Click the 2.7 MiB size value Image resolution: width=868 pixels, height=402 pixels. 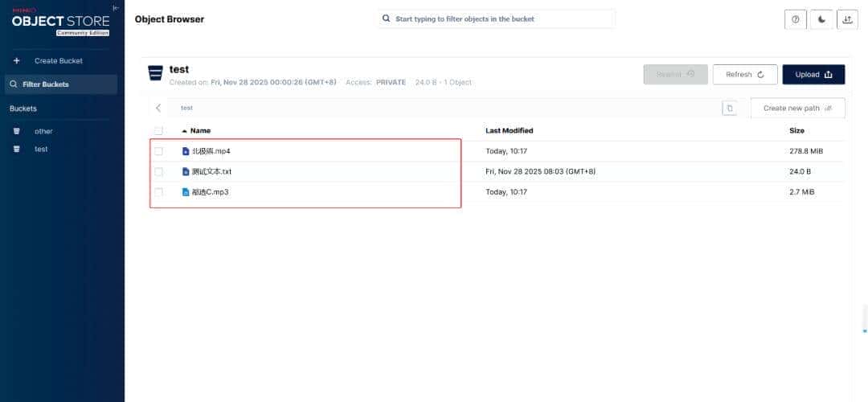801,192
